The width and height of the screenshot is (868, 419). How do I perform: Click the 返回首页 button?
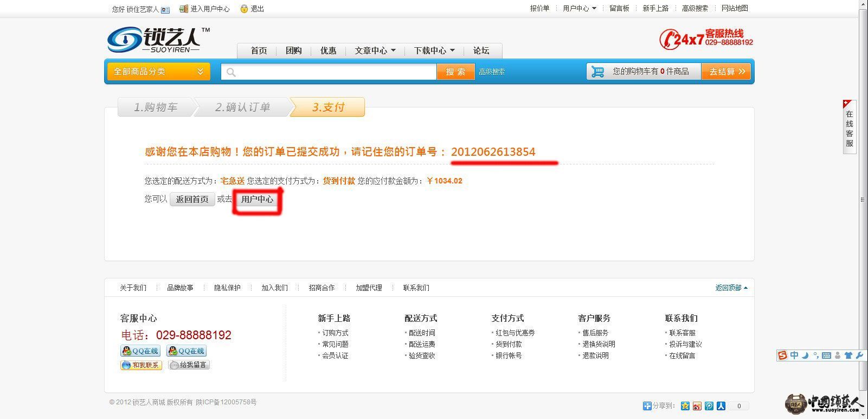[192, 199]
